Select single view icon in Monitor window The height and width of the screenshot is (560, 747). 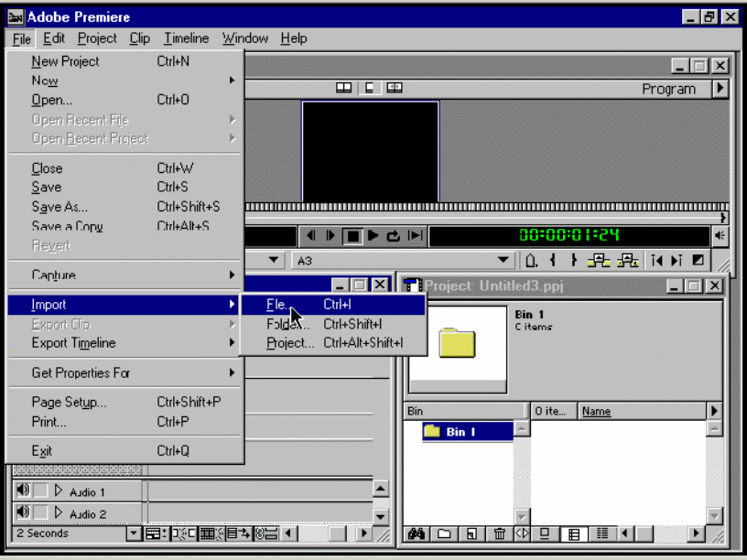coord(369,88)
